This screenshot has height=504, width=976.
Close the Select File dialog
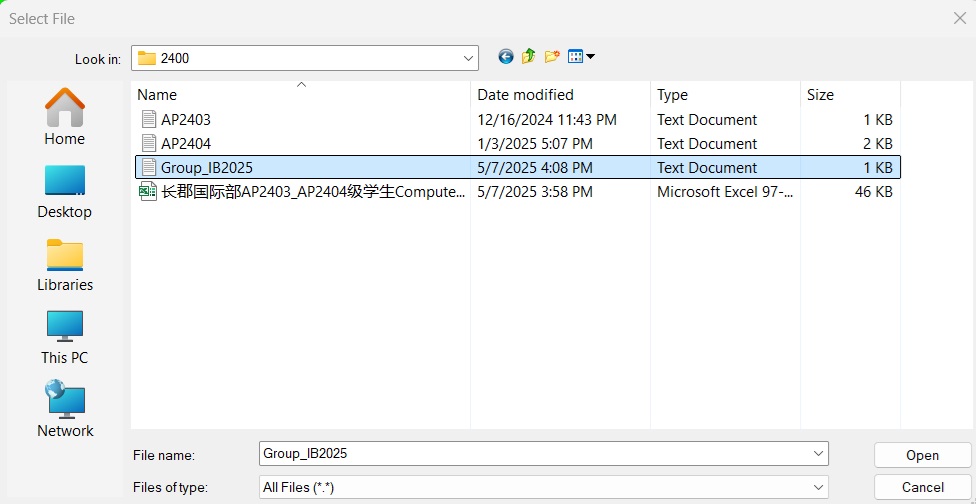[x=960, y=19]
